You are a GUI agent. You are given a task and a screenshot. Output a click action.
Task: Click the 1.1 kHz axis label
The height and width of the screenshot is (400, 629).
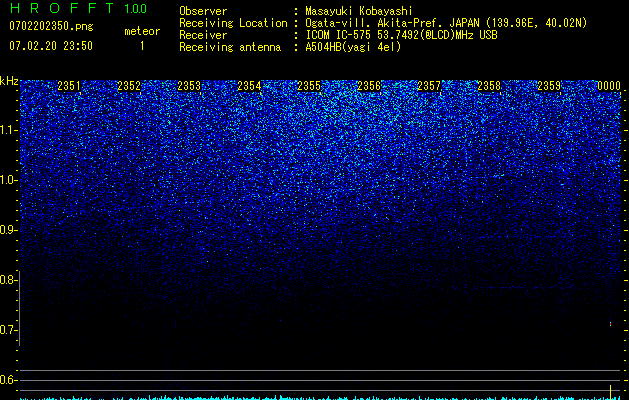coord(8,130)
